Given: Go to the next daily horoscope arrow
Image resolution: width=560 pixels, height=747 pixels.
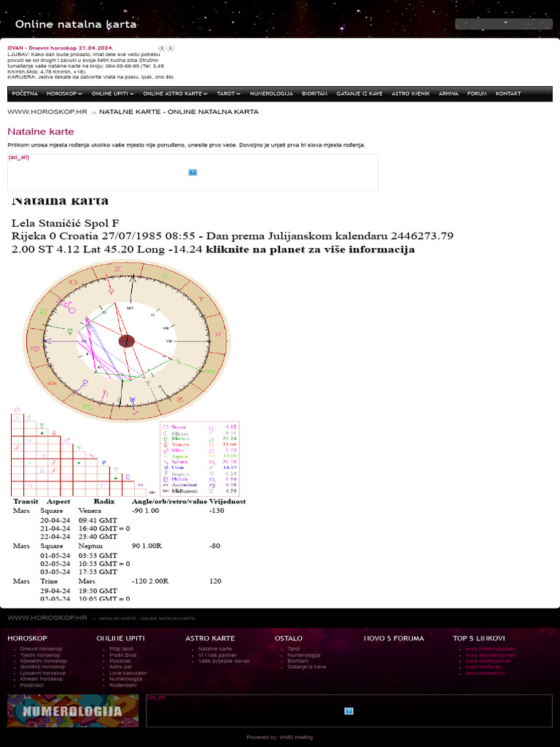Looking at the screenshot, I should 171,48.
